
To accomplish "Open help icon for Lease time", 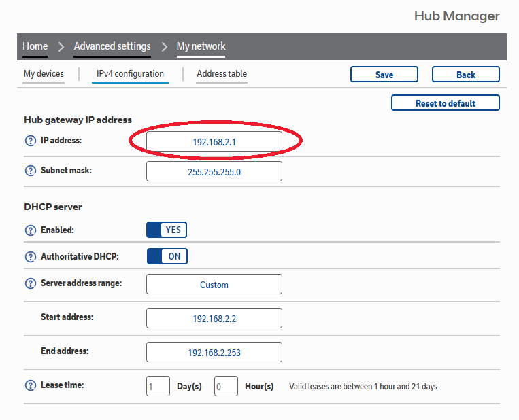I will pyautogui.click(x=31, y=385).
